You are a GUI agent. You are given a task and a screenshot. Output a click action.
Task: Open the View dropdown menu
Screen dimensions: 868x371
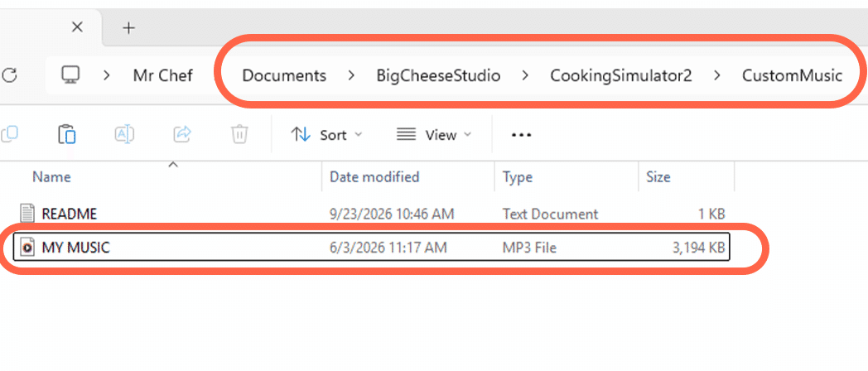point(434,134)
